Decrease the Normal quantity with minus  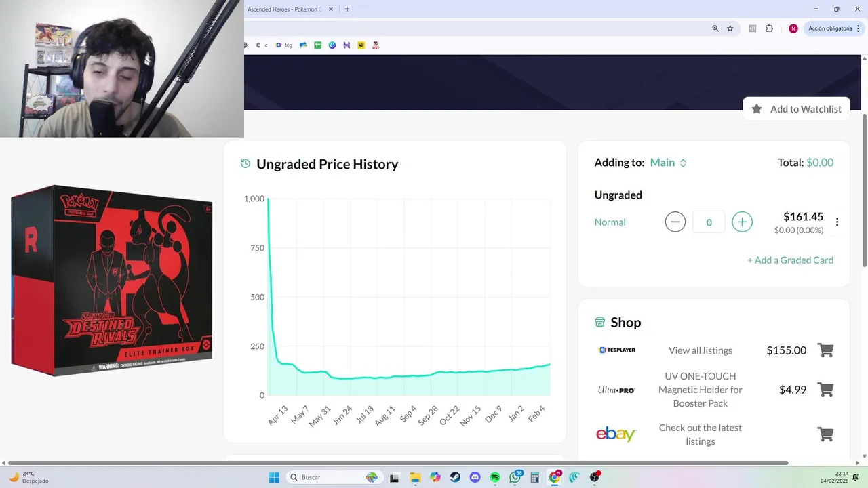(675, 222)
